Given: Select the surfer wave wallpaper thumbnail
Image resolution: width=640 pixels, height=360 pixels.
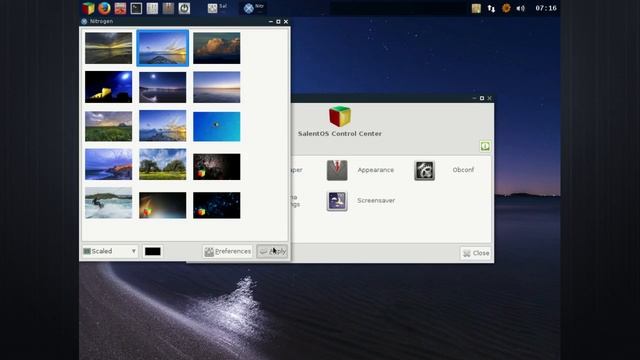Looking at the screenshot, I should (109, 203).
